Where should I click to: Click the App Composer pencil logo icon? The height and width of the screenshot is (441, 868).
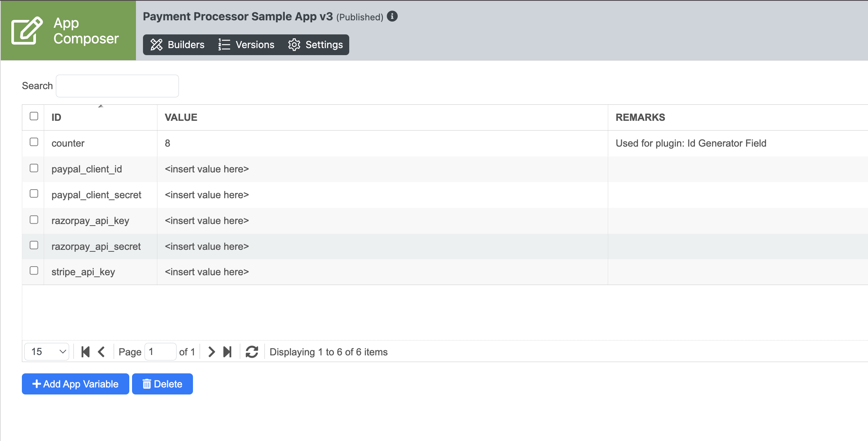[x=27, y=30]
